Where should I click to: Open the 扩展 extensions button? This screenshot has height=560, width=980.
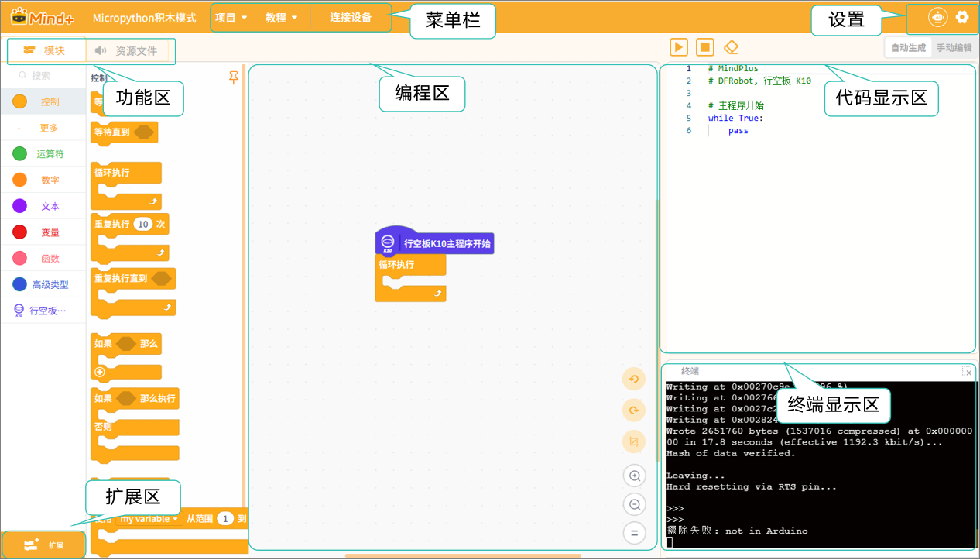[43, 545]
